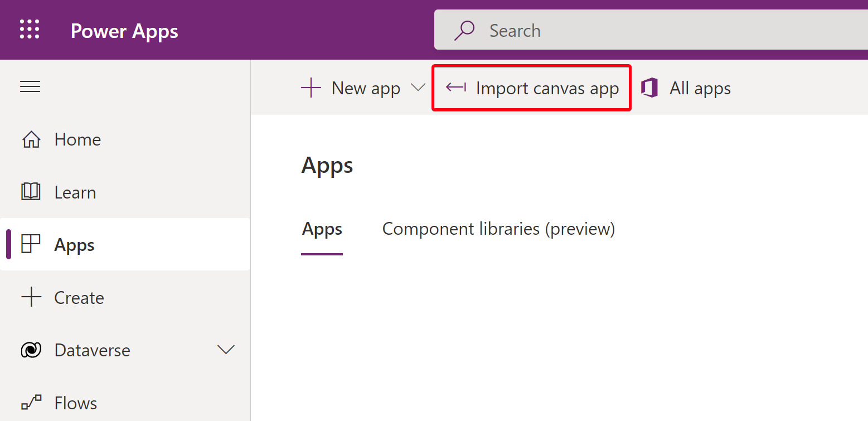This screenshot has height=421, width=868.
Task: Select Dataverse label in sidebar
Action: (x=93, y=350)
